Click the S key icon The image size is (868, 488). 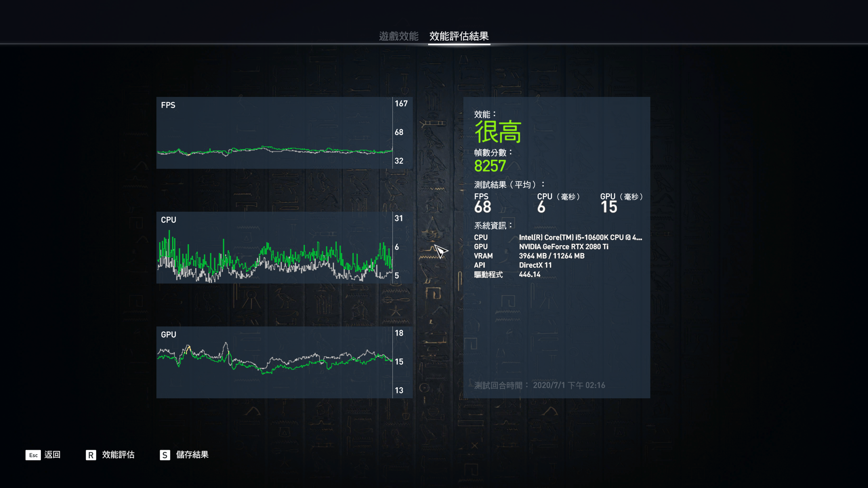[x=165, y=455]
